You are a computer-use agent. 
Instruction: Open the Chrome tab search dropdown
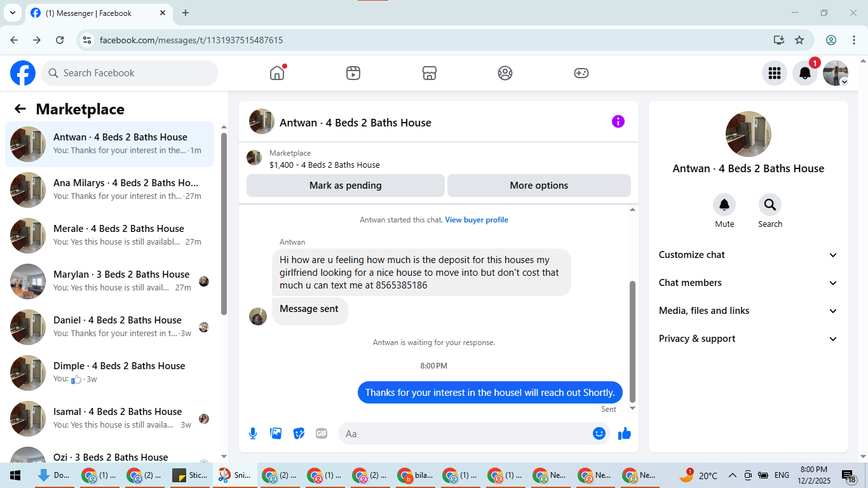12,13
